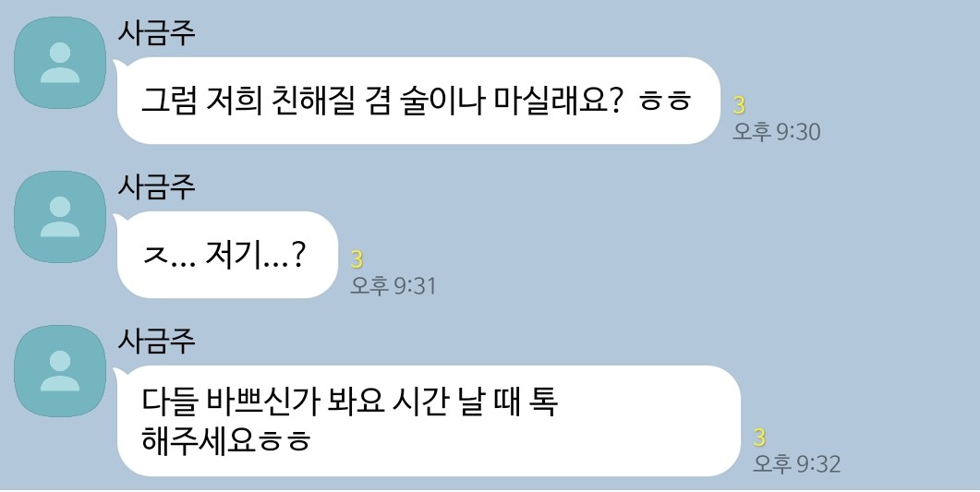Click the timestamp 오후 9:31
Screen dimensions: 980x492
(393, 286)
